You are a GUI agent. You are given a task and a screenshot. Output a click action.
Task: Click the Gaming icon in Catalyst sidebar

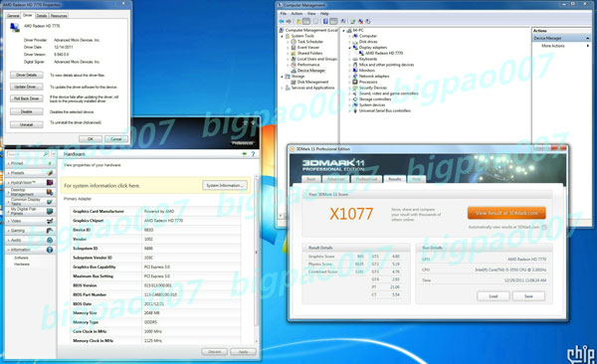tap(50, 231)
